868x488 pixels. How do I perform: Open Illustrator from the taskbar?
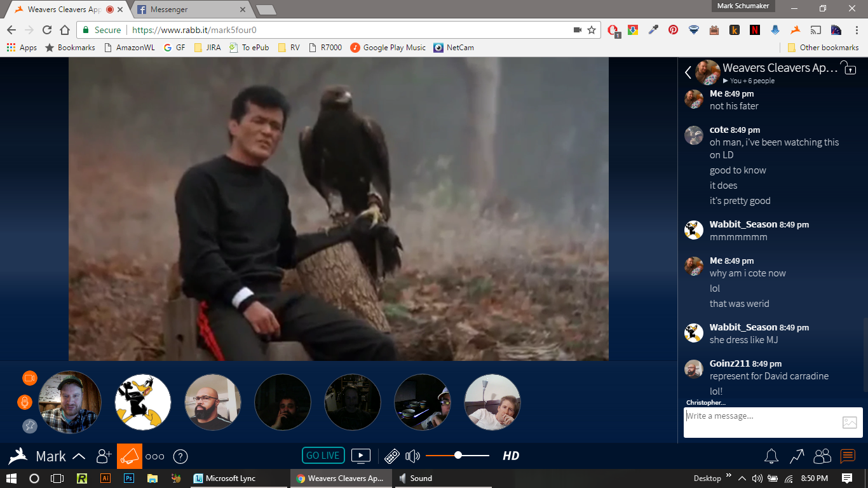point(105,478)
